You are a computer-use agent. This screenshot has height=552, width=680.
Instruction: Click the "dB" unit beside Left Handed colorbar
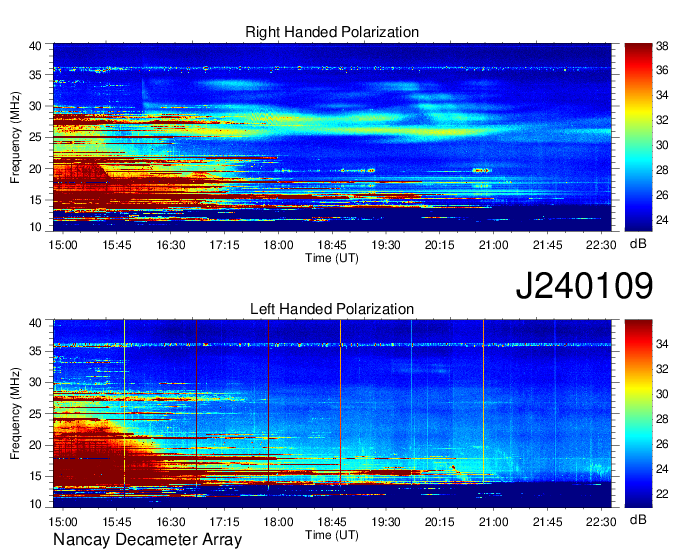[x=638, y=519]
